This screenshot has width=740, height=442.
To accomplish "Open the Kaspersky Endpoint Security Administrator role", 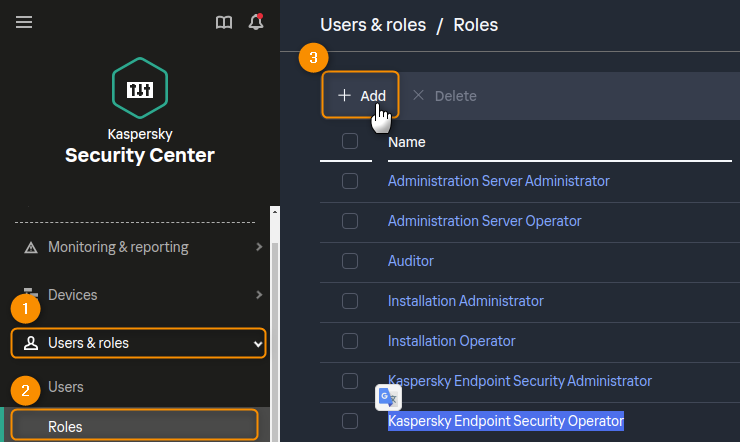I will pyautogui.click(x=519, y=381).
